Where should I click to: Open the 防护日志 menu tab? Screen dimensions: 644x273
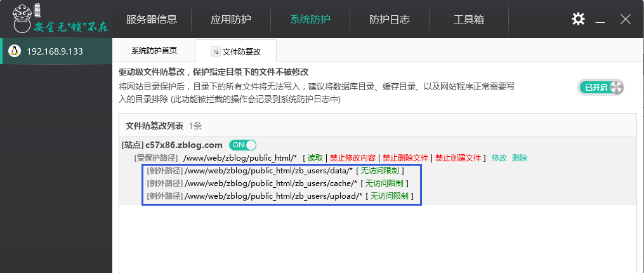tap(390, 19)
